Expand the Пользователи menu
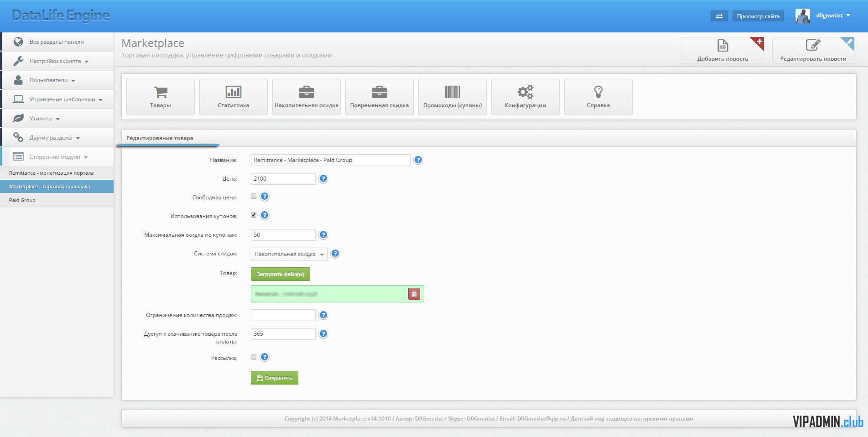Viewport: 868px width, 437px height. (57, 80)
